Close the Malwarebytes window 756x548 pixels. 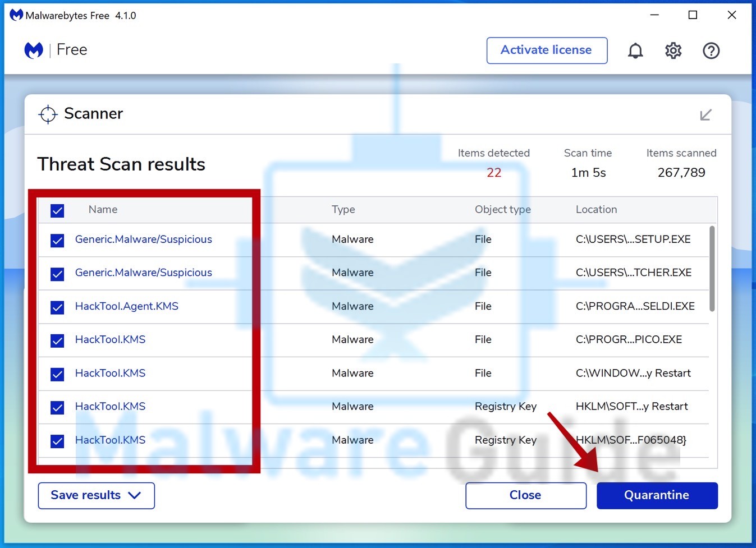coord(732,15)
